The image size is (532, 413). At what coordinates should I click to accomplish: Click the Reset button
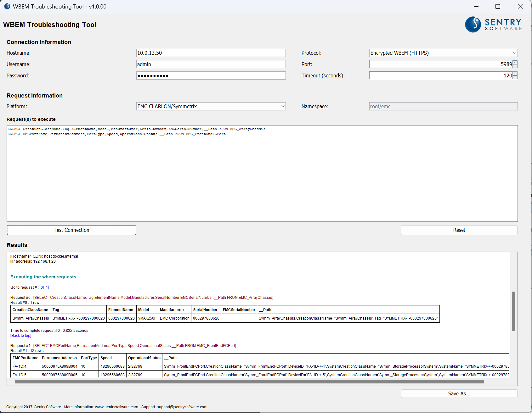click(459, 230)
